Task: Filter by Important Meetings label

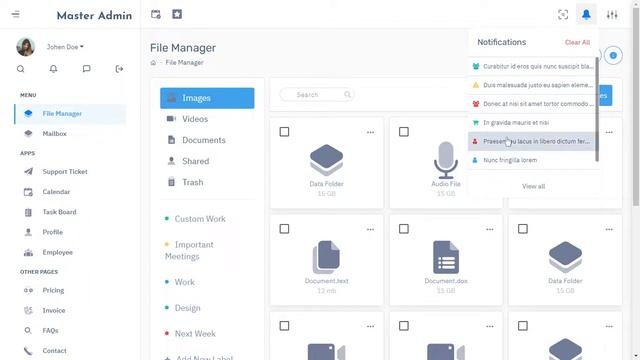Action: [x=189, y=251]
